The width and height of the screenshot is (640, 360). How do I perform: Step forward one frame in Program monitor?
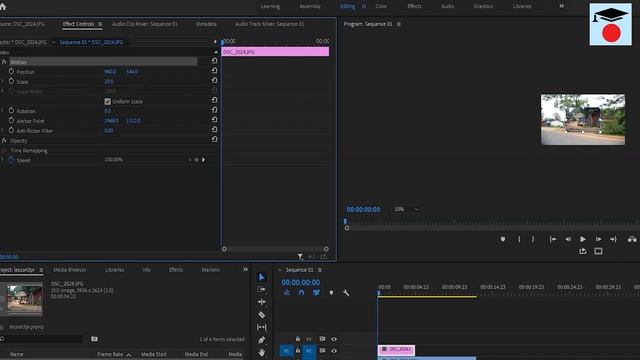(598, 239)
